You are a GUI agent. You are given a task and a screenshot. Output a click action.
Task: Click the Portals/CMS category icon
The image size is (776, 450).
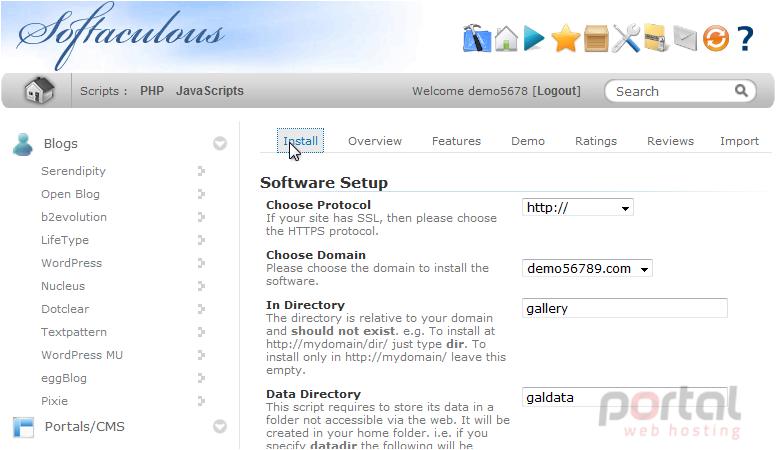(x=23, y=427)
